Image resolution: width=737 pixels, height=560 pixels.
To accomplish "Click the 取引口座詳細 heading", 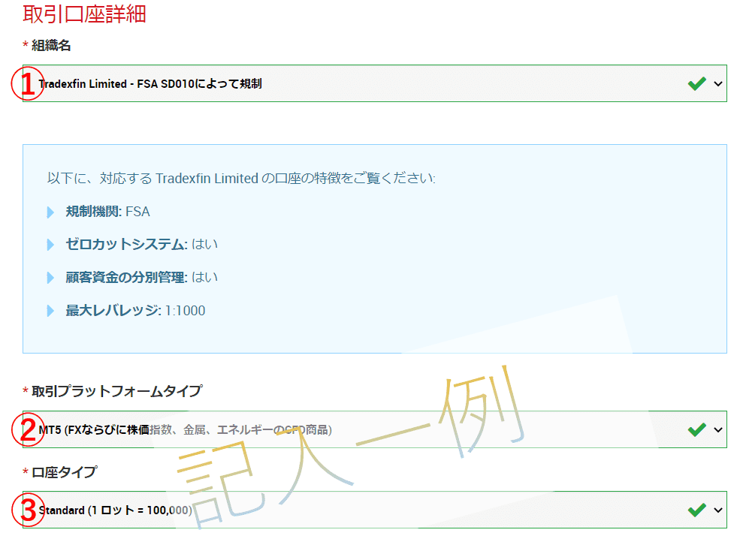I will pyautogui.click(x=85, y=14).
